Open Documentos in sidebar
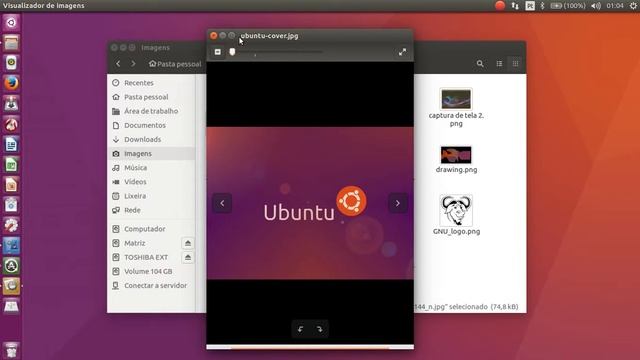This screenshot has width=640, height=360. coord(151,125)
